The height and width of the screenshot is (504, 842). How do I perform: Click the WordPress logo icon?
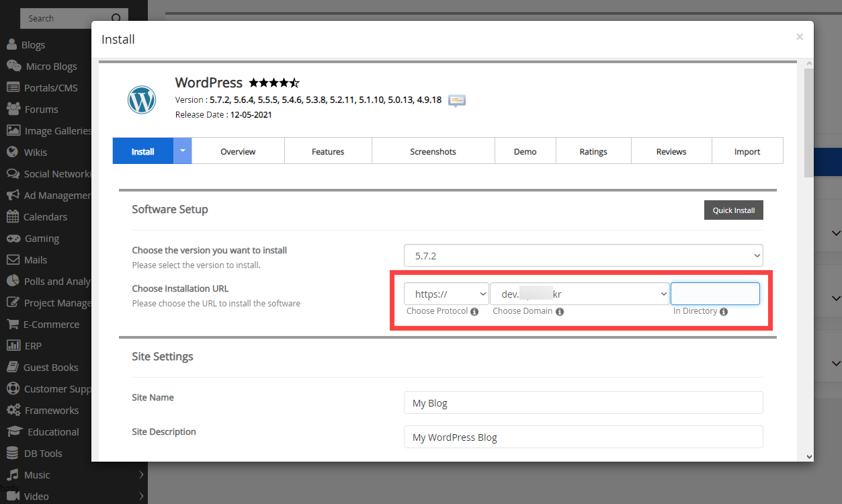142,99
